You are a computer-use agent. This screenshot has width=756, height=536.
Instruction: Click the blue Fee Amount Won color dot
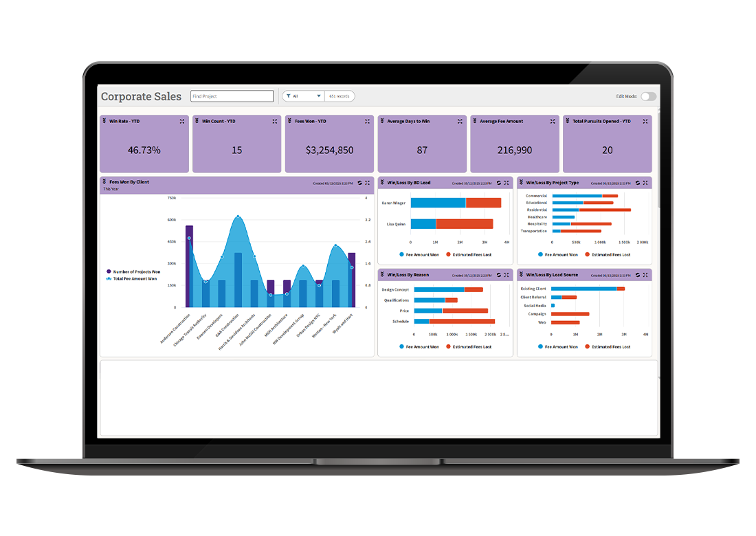tap(401, 254)
